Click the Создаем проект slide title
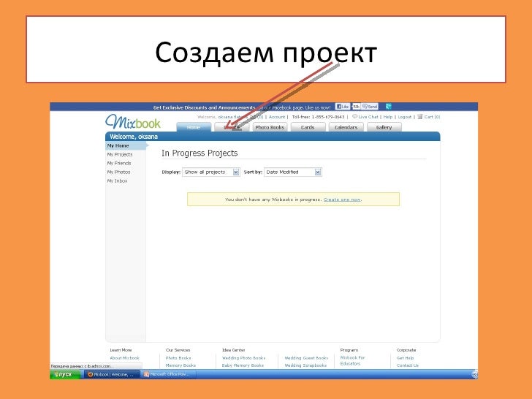This screenshot has height=399, width=532. (x=266, y=53)
